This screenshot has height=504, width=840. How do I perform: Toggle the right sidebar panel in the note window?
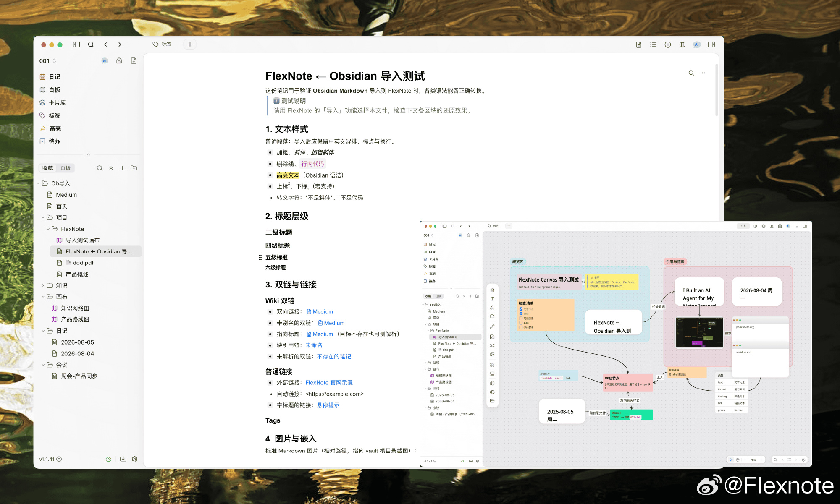click(711, 44)
